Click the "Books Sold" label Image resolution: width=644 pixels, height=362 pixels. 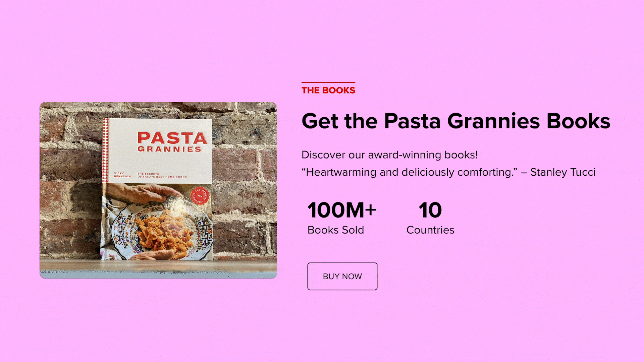[335, 230]
